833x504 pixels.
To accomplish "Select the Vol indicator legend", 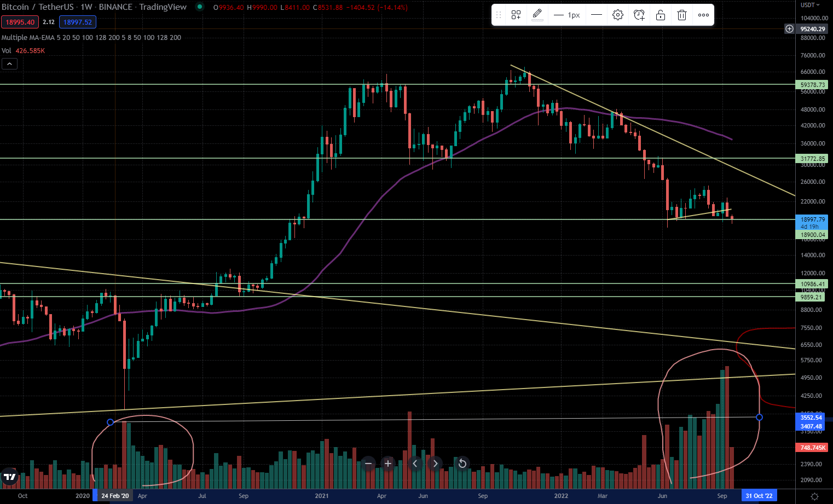I will tap(23, 51).
